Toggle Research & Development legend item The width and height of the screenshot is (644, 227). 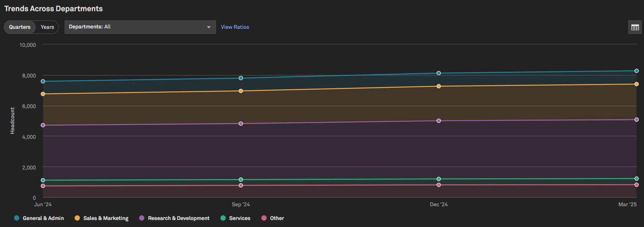pyautogui.click(x=174, y=218)
